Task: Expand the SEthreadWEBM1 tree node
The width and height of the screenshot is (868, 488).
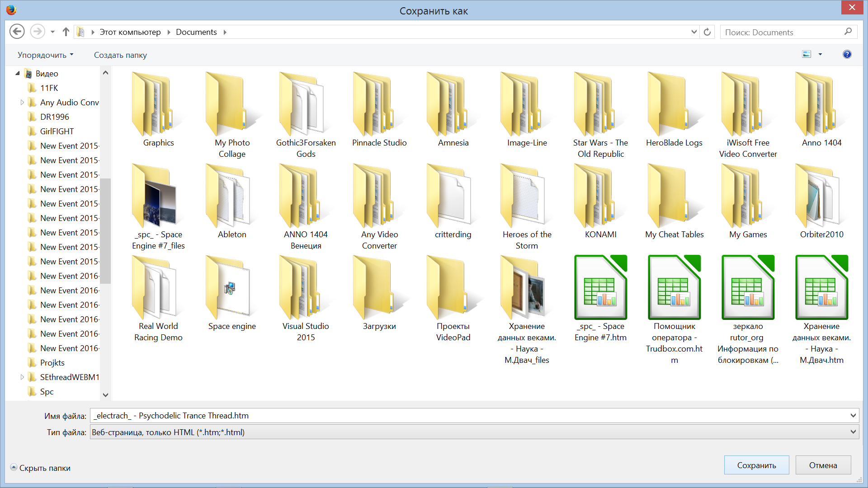Action: 22,377
